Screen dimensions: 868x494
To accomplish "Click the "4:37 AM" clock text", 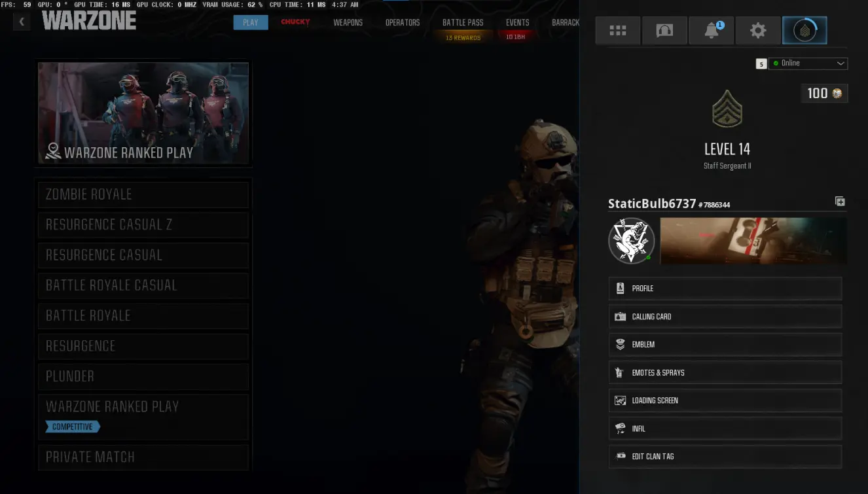I will tap(345, 5).
